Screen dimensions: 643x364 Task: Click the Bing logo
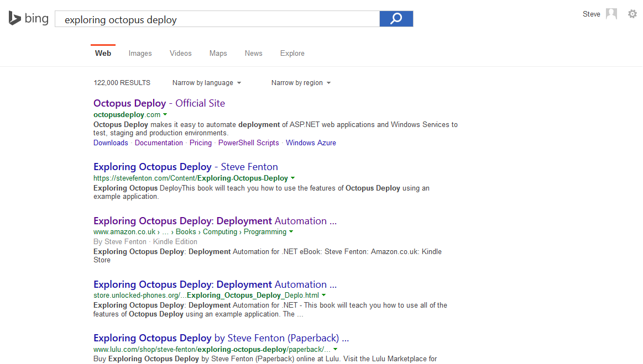pos(29,18)
